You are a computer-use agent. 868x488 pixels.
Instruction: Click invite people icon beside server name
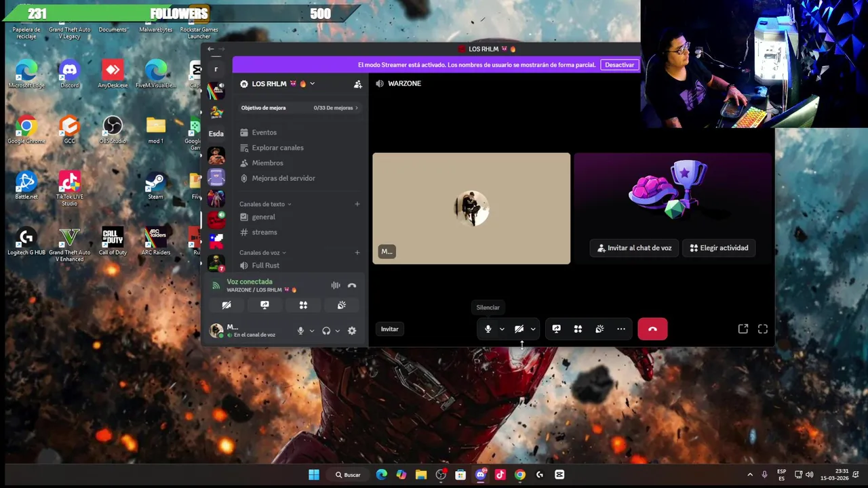click(357, 84)
